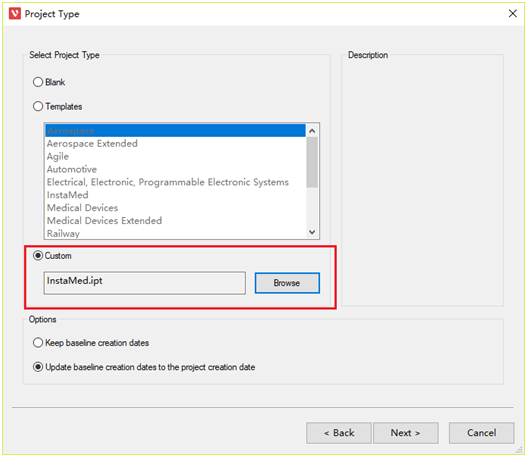Click the template list scroll up arrow

(312, 131)
